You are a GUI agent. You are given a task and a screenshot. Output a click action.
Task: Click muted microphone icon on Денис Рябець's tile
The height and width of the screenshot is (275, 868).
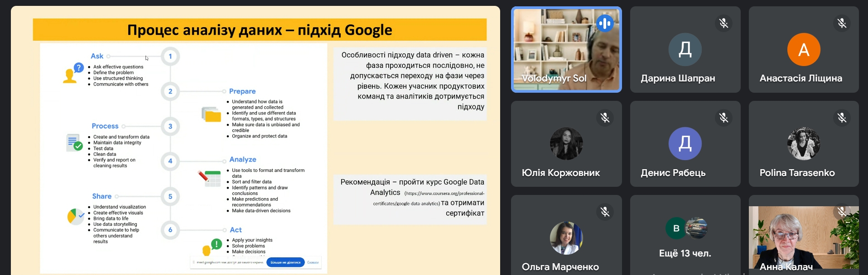pyautogui.click(x=723, y=118)
